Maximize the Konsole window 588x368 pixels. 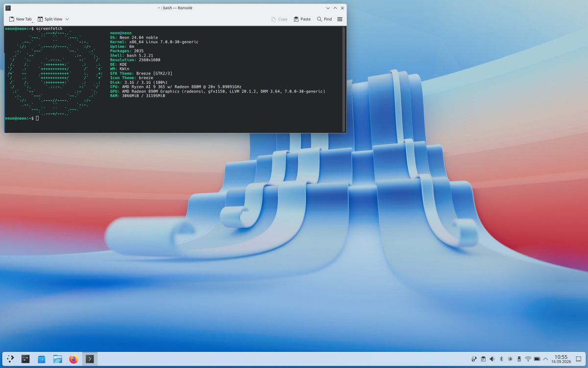point(335,8)
